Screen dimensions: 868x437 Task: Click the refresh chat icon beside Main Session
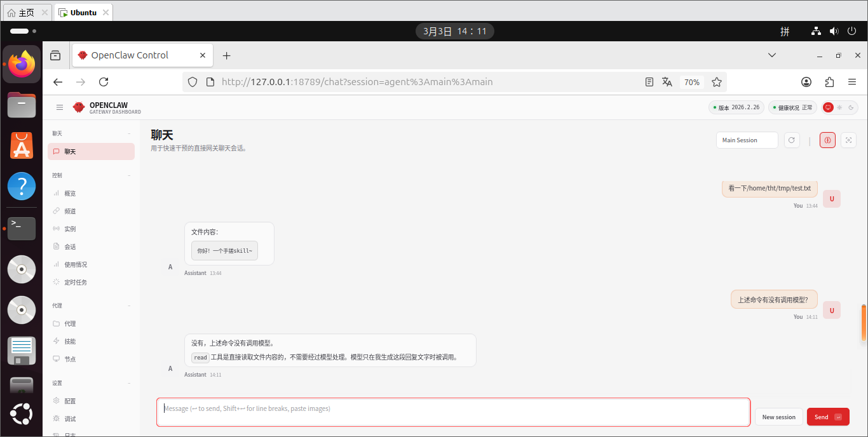point(792,140)
